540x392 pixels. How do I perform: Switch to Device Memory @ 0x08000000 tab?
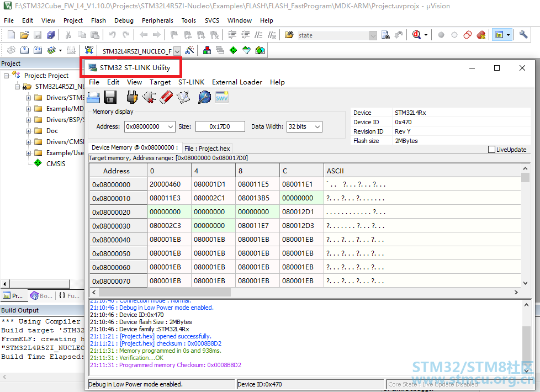pyautogui.click(x=135, y=147)
